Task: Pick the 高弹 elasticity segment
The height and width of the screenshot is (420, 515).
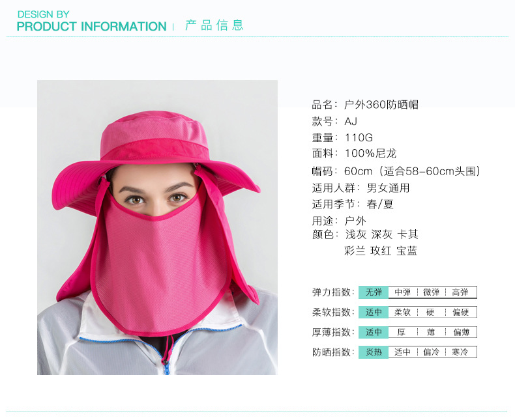Action: click(x=460, y=292)
